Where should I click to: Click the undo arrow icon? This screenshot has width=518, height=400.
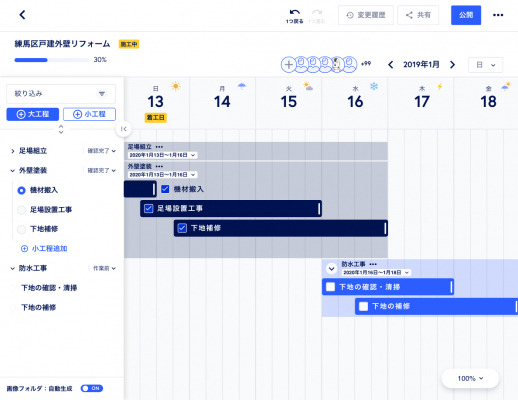coord(294,12)
